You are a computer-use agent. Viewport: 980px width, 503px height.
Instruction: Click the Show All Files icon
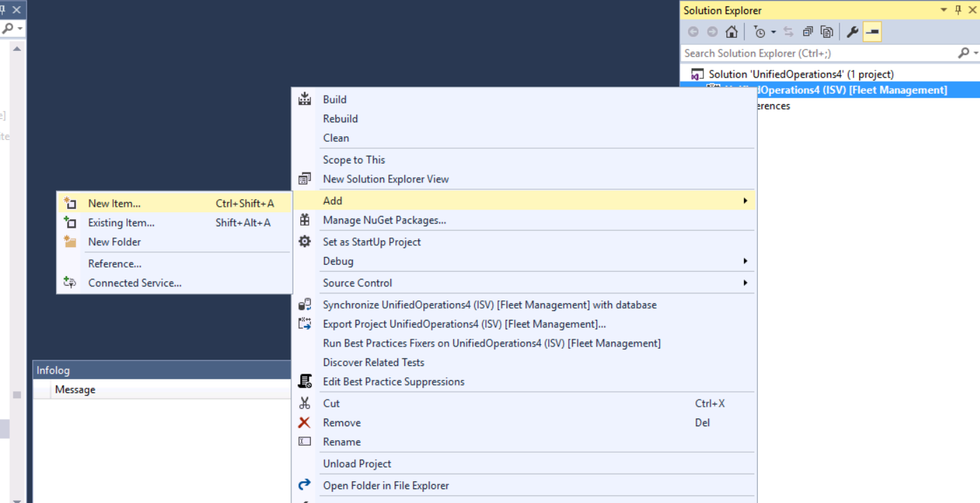click(x=827, y=31)
